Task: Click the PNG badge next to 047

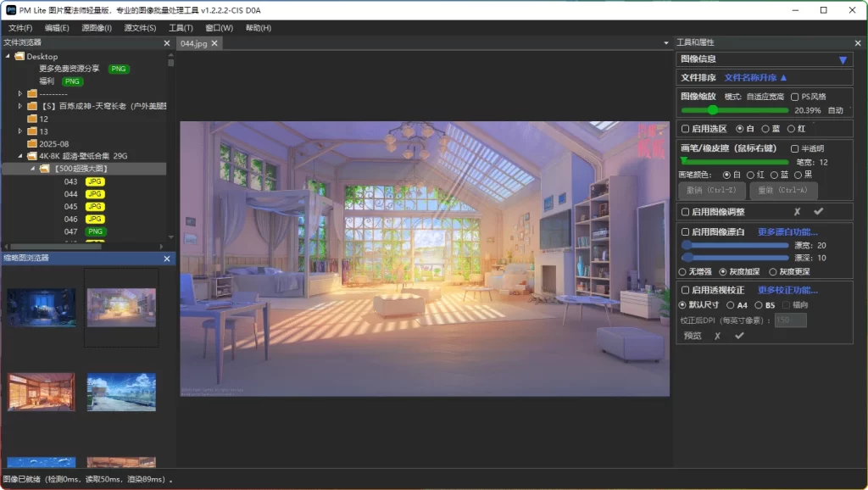Action: [x=95, y=231]
